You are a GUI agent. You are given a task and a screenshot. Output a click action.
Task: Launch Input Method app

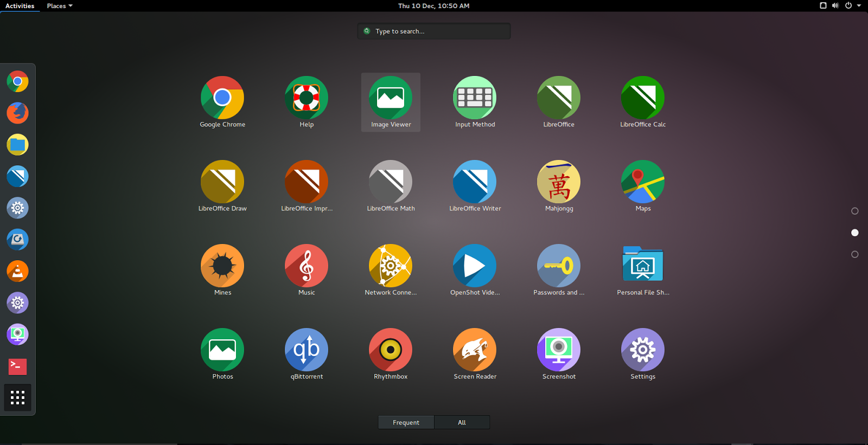point(475,98)
